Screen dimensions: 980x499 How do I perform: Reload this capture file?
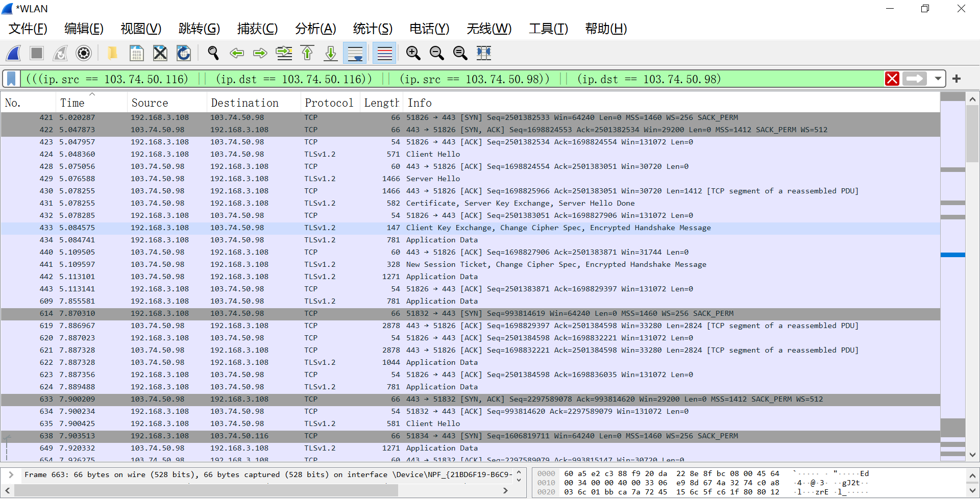pos(184,53)
